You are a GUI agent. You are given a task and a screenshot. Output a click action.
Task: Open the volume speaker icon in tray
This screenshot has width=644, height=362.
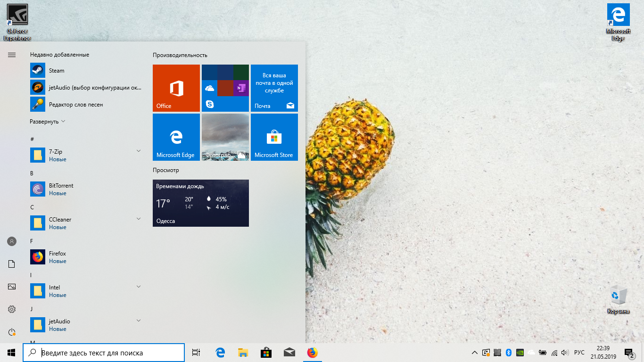click(565, 353)
